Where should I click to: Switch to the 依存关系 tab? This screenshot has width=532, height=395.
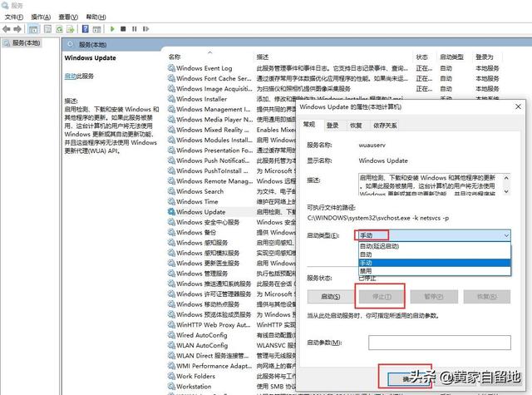pyautogui.click(x=385, y=126)
